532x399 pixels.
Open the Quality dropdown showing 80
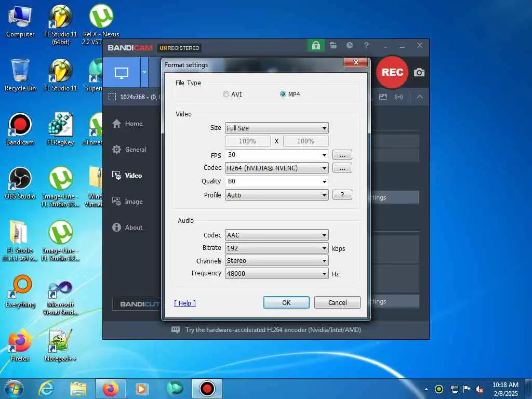pyautogui.click(x=276, y=181)
